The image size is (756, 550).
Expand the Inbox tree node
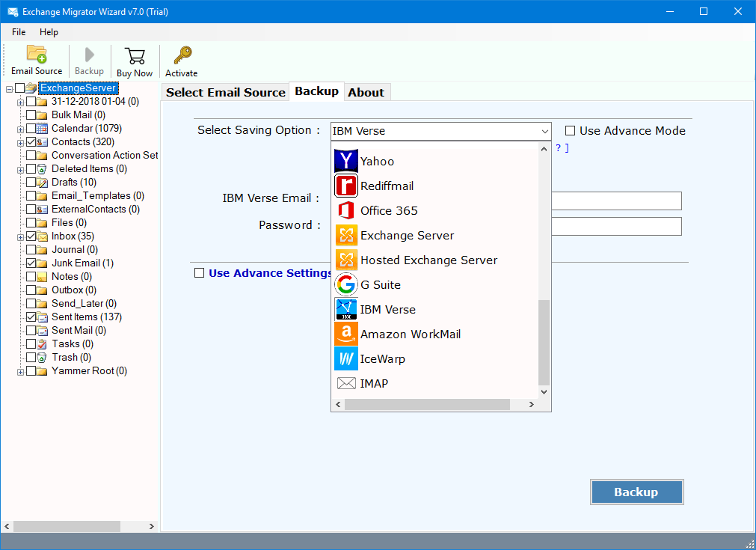pyautogui.click(x=20, y=237)
